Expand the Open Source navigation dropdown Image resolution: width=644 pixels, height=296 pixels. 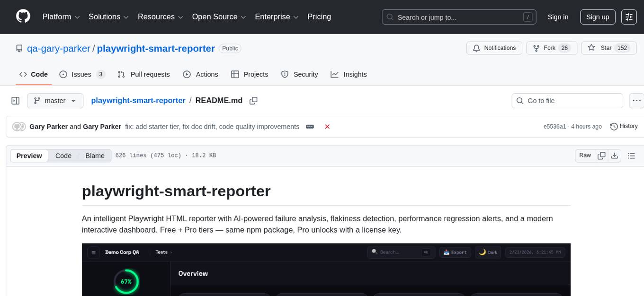click(218, 17)
